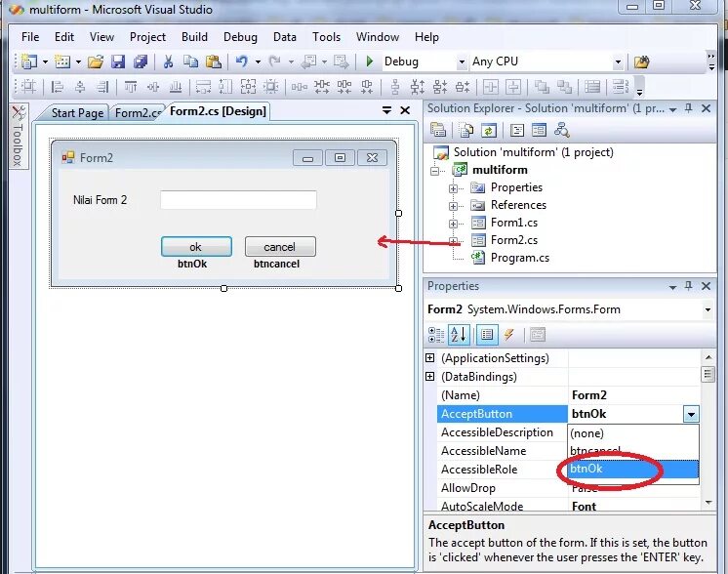This screenshot has height=574, width=728.
Task: Open the Tools menu
Action: (326, 37)
